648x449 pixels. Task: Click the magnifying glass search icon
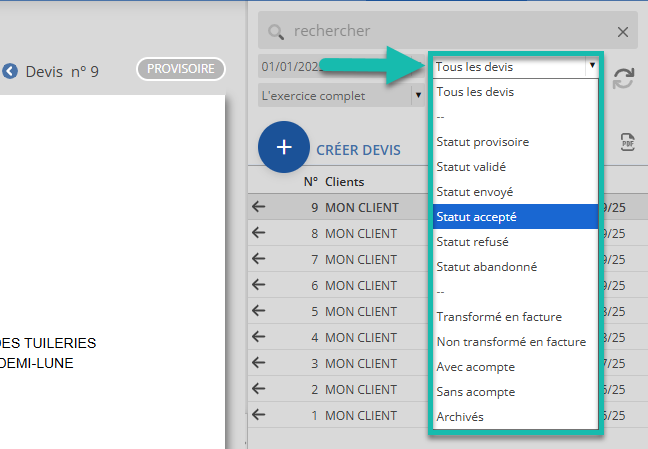tap(277, 32)
